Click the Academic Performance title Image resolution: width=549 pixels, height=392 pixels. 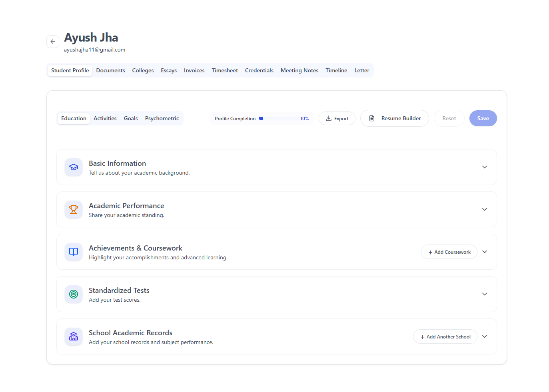pos(126,206)
